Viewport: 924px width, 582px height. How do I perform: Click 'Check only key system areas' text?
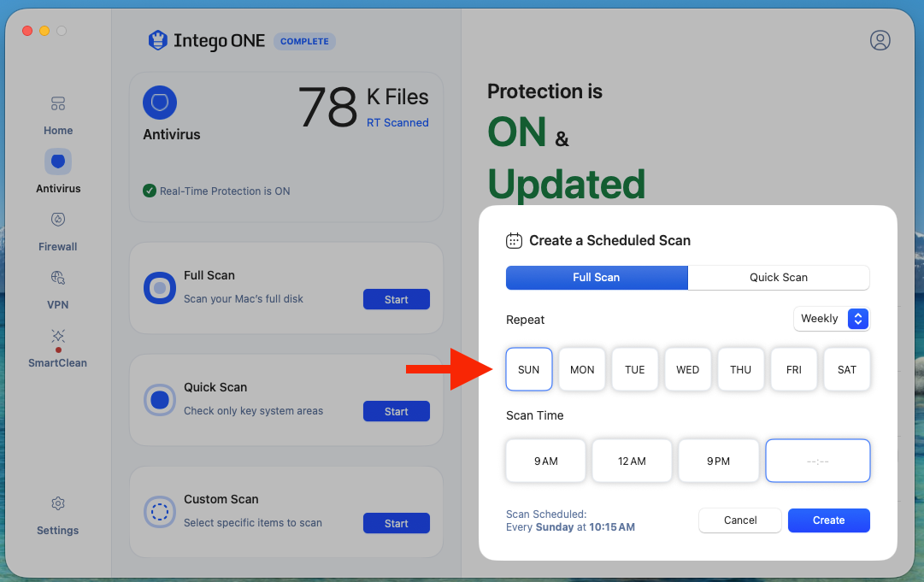253,410
